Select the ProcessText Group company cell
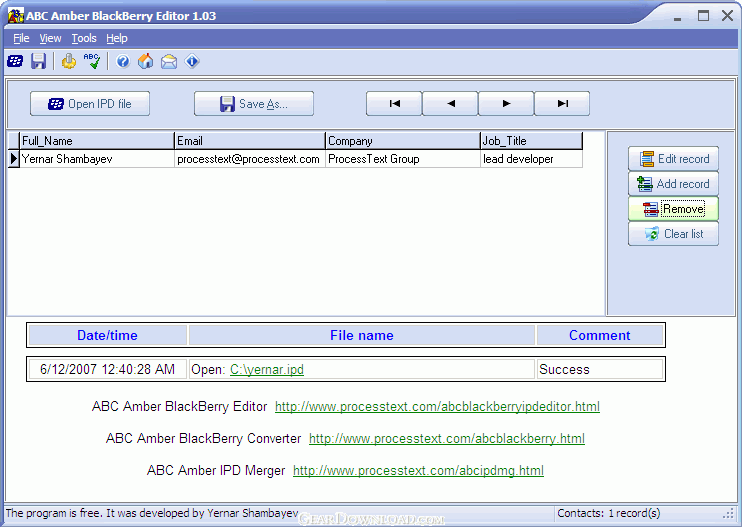This screenshot has height=527, width=742. 403,159
